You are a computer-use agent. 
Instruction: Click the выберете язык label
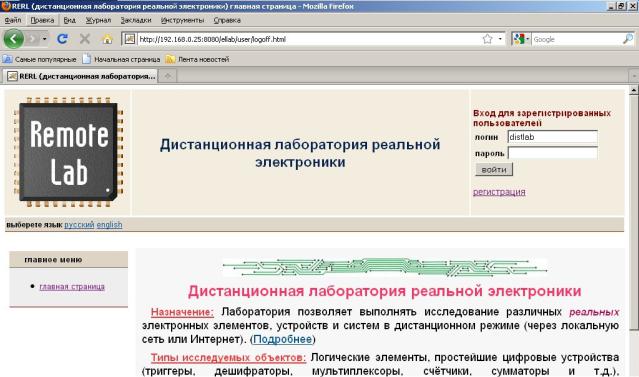[34, 225]
